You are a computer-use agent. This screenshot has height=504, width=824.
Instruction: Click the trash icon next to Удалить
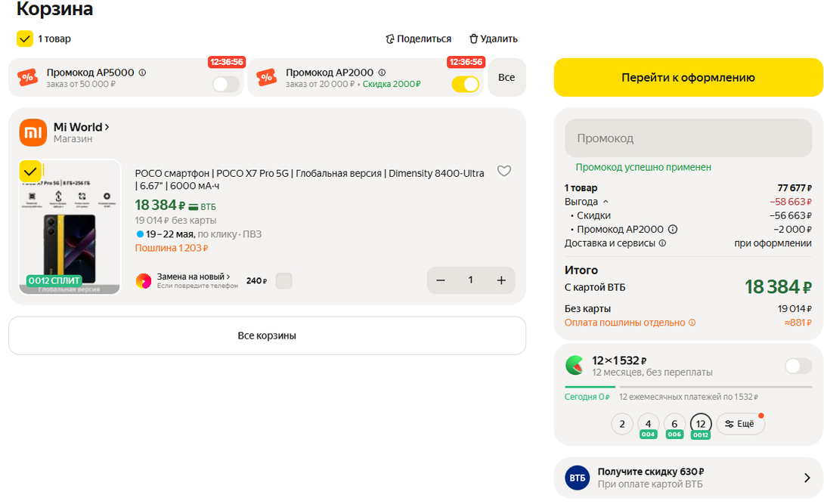click(x=473, y=39)
